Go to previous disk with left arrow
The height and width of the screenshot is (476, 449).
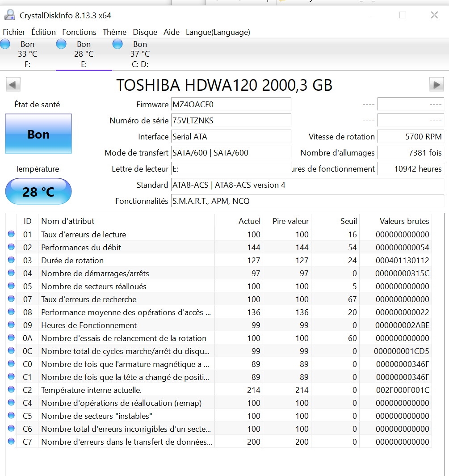pos(13,84)
